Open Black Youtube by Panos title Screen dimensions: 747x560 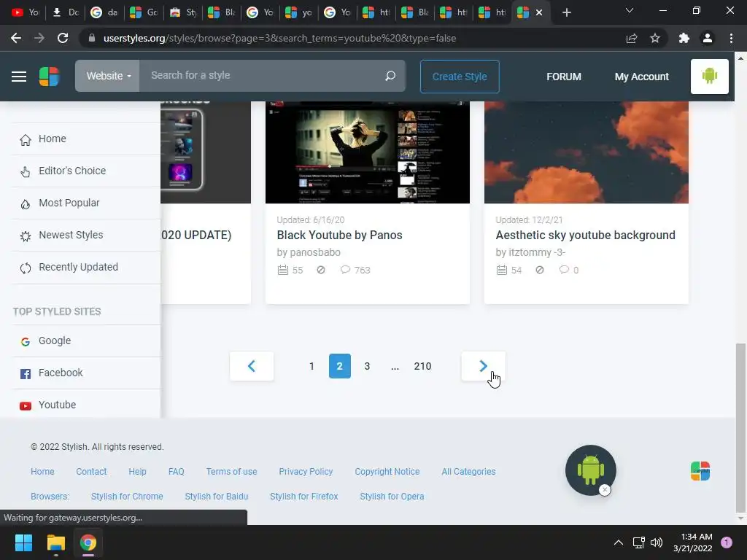point(339,236)
